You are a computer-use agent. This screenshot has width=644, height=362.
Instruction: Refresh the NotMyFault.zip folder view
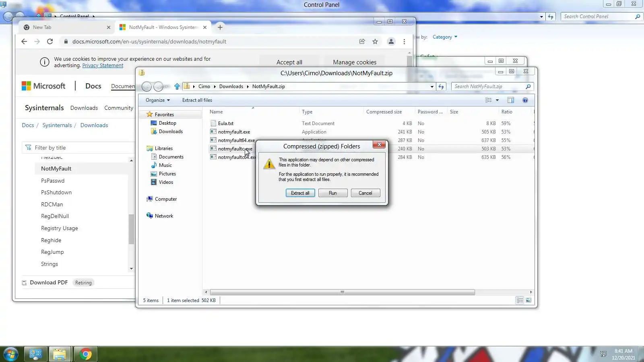[441, 86]
